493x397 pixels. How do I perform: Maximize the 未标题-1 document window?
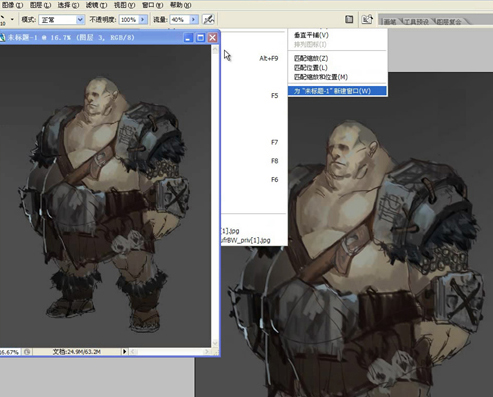pyautogui.click(x=200, y=38)
